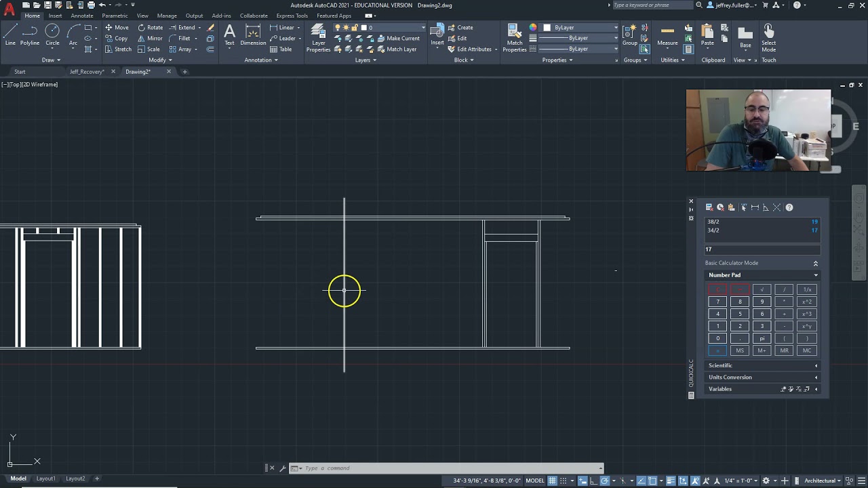This screenshot has height=488, width=868.
Task: Select the Dimension tool
Action: [x=253, y=35]
